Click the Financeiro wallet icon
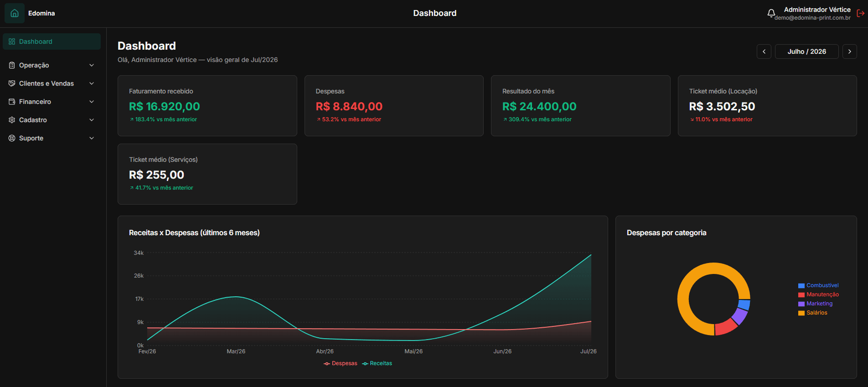Screen dimensions: 868x387 coord(12,102)
